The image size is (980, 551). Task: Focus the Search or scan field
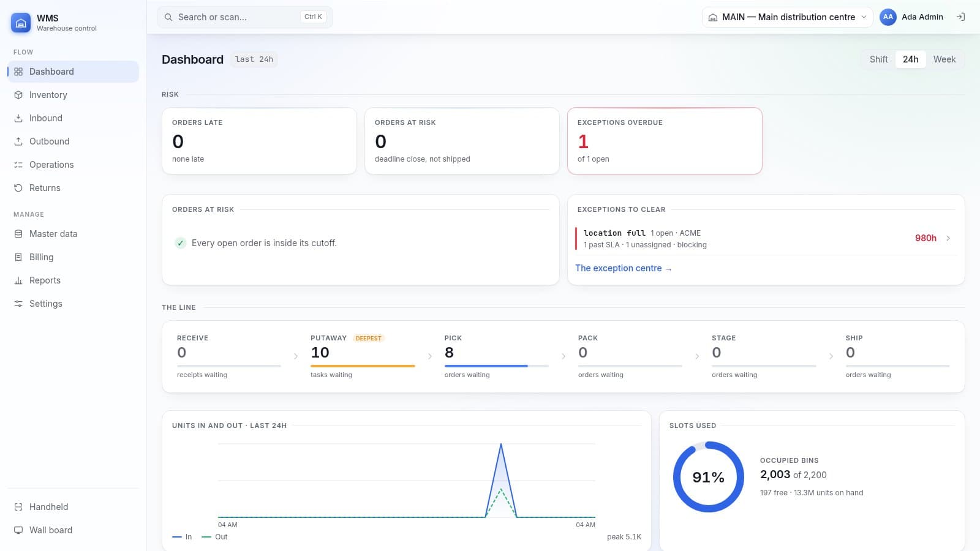[245, 17]
